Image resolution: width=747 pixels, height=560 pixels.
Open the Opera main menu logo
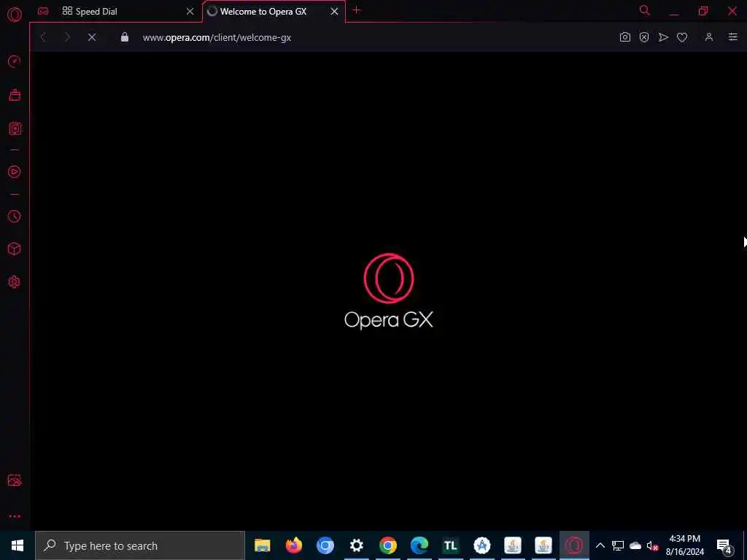click(15, 15)
